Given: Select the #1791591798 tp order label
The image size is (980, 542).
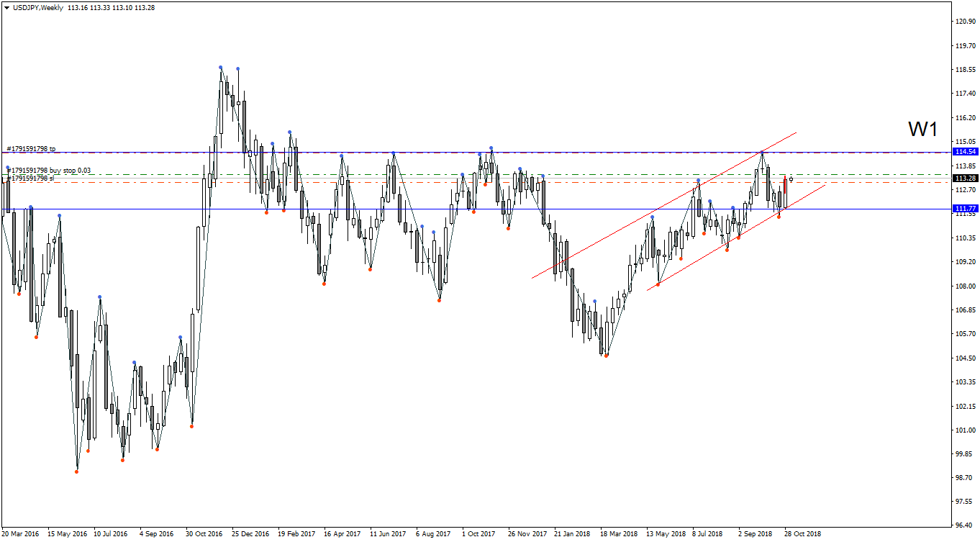Looking at the screenshot, I should 31,148.
